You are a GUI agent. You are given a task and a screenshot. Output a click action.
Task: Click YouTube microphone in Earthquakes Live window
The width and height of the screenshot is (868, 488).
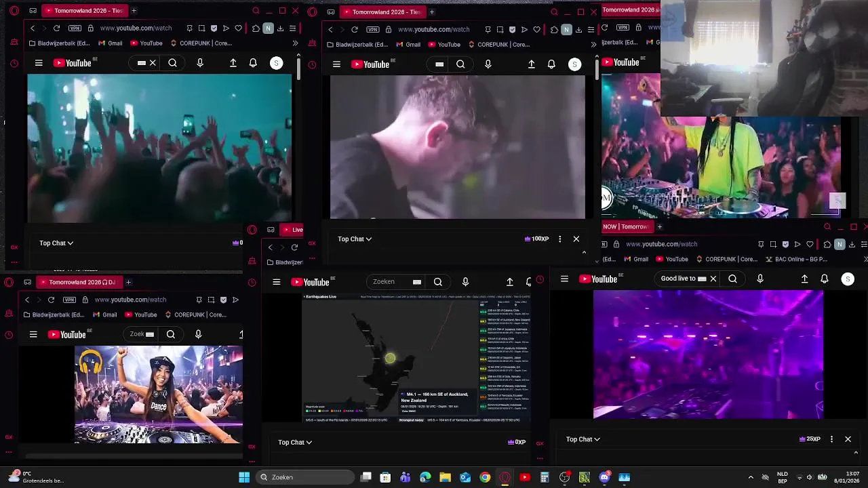point(465,282)
